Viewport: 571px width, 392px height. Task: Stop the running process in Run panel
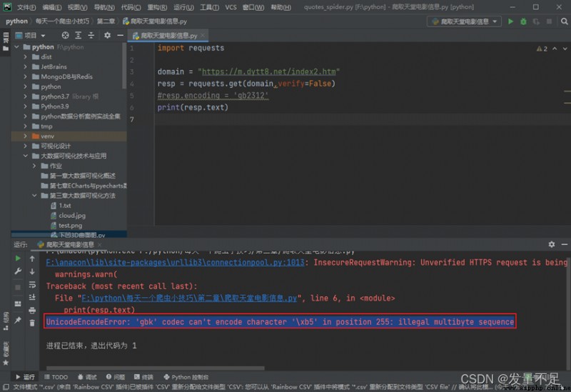coord(17,288)
